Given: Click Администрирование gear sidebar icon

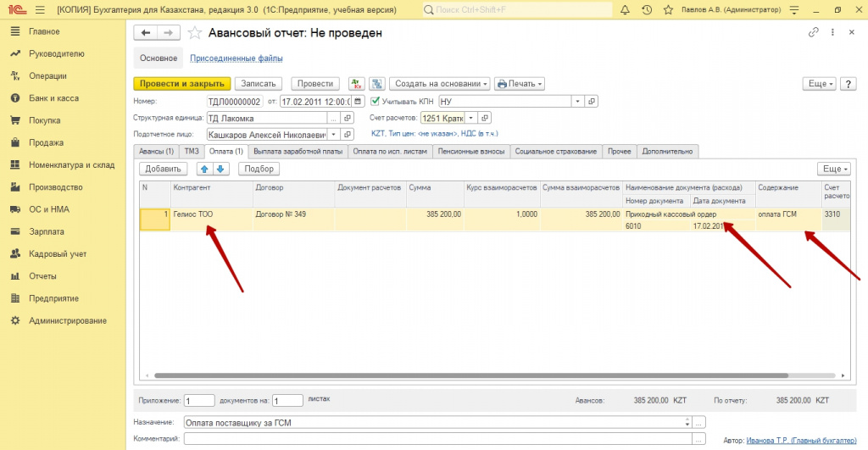Looking at the screenshot, I should (15, 320).
